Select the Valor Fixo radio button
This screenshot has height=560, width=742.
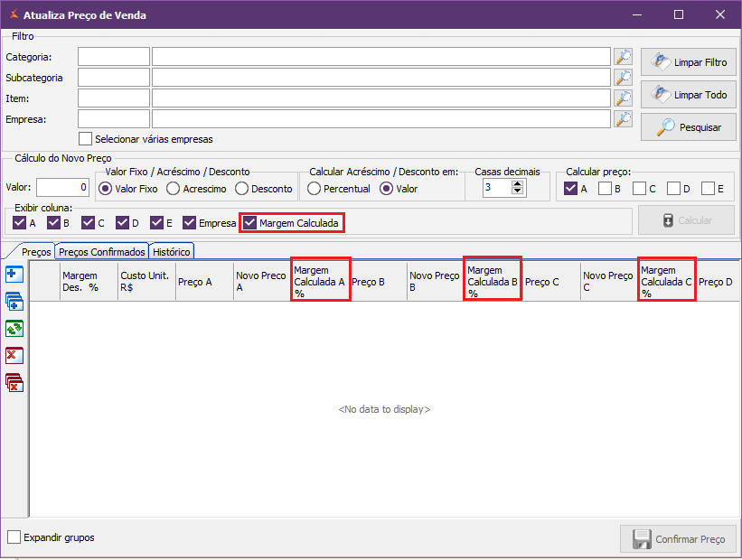(x=105, y=189)
